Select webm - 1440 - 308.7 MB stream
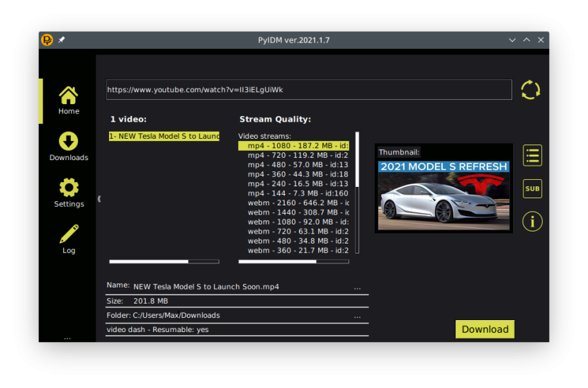This screenshot has height=388, width=588. click(293, 212)
